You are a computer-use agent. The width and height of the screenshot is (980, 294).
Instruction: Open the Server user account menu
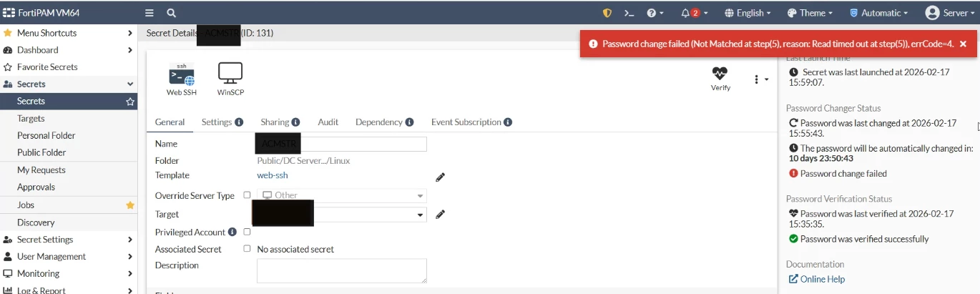pos(950,13)
